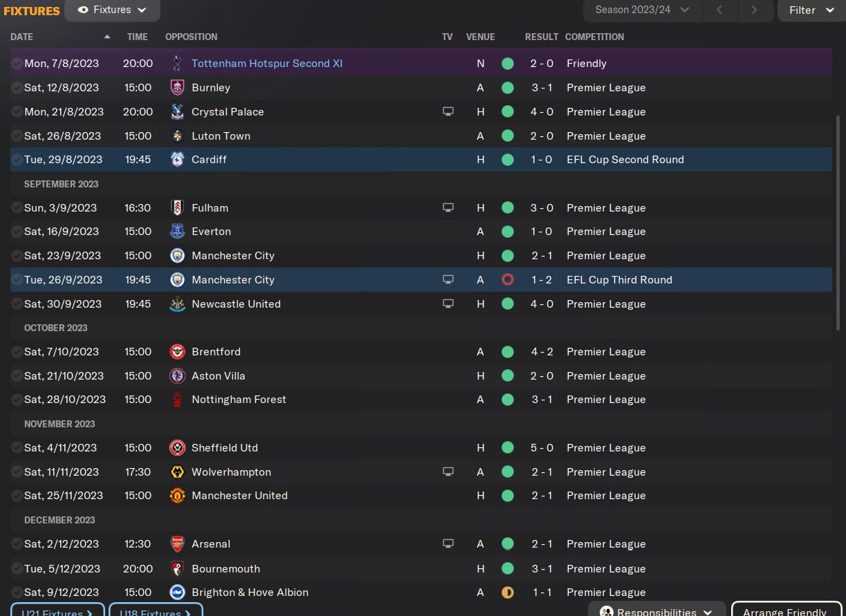Expand the Filter dropdown
The image size is (846, 616).
[x=811, y=10]
